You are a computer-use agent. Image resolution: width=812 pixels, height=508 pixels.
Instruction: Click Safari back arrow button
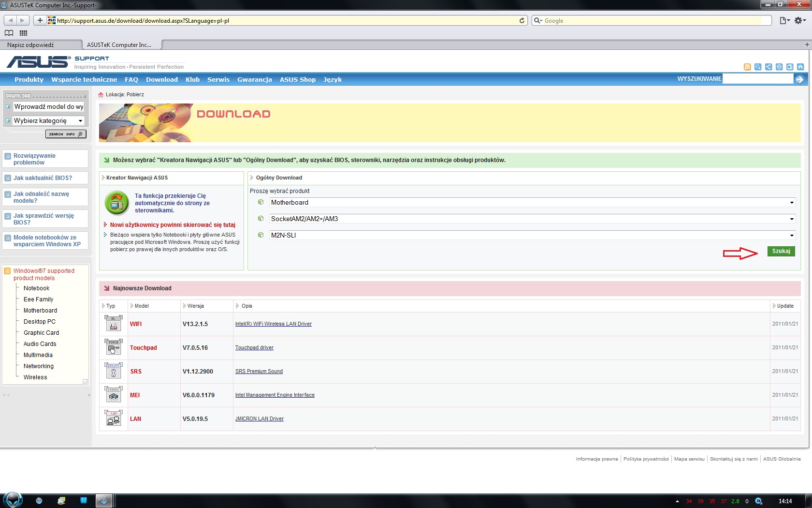click(x=11, y=20)
